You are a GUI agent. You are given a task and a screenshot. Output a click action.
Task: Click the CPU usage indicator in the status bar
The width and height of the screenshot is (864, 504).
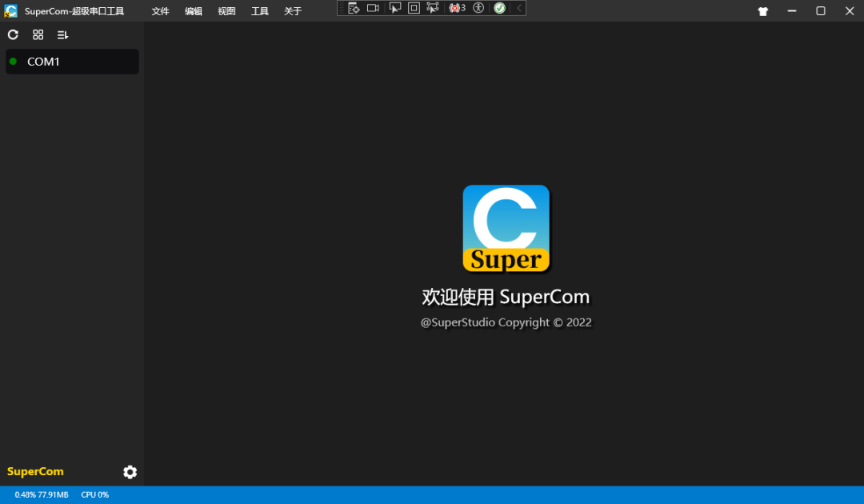94,494
